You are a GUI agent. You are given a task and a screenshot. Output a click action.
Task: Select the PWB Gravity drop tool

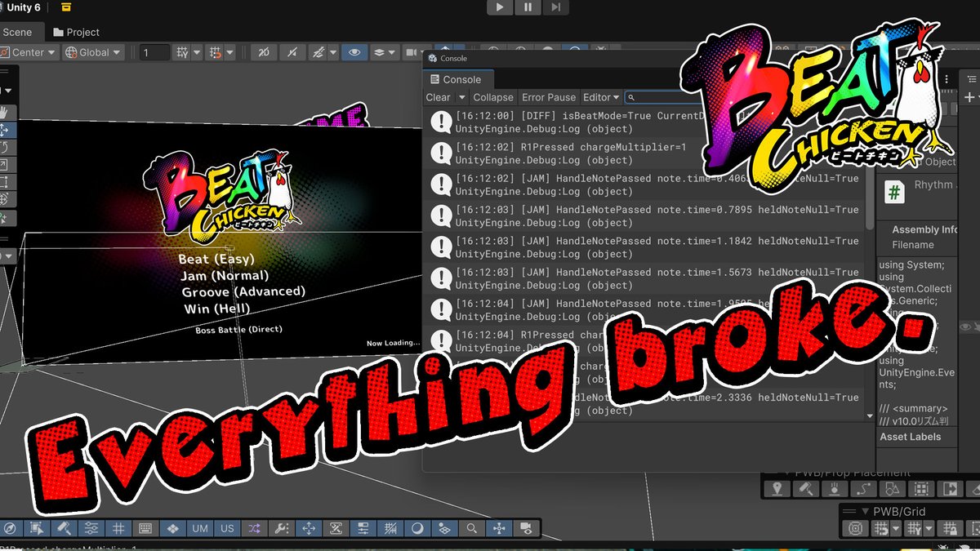click(x=834, y=488)
